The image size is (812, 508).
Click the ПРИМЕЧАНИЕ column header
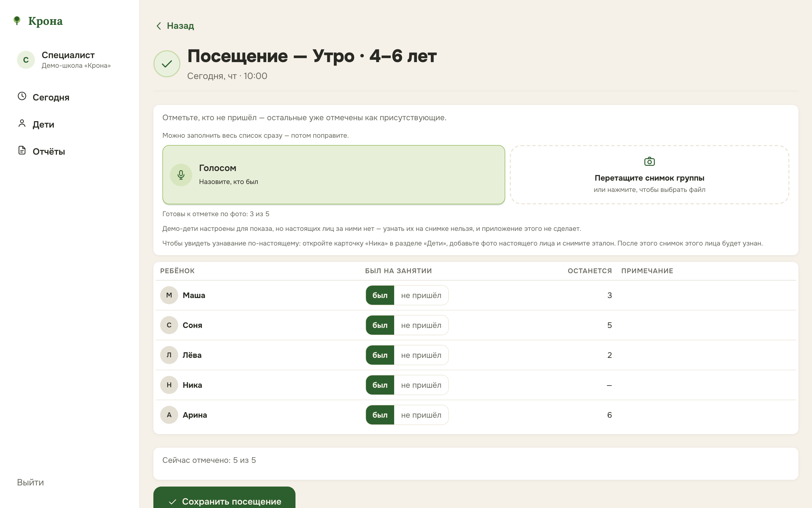tap(647, 271)
